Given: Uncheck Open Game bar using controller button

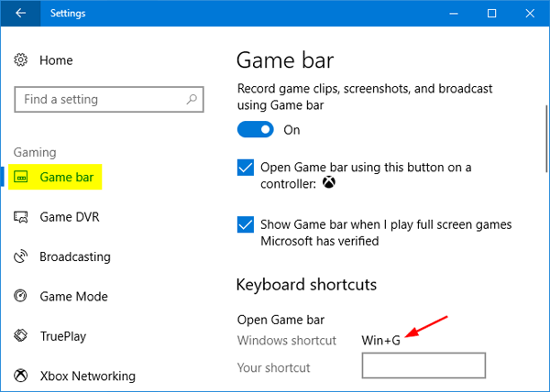Looking at the screenshot, I should pyautogui.click(x=246, y=168).
